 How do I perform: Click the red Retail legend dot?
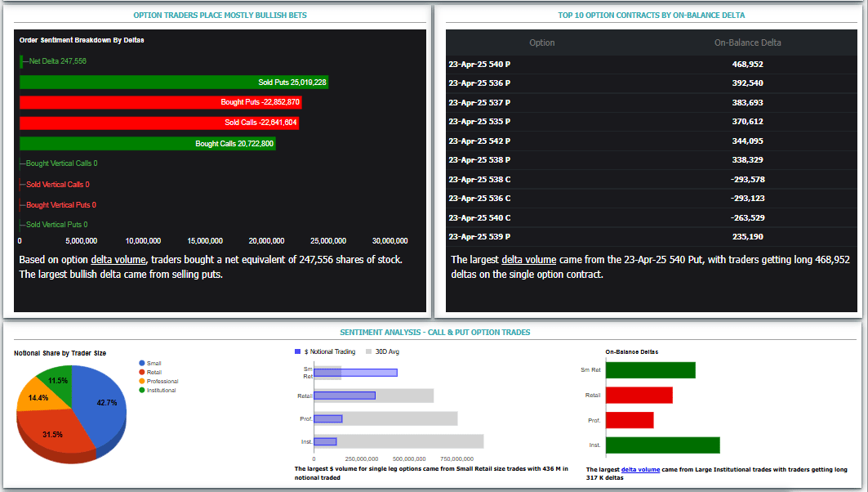tap(142, 372)
